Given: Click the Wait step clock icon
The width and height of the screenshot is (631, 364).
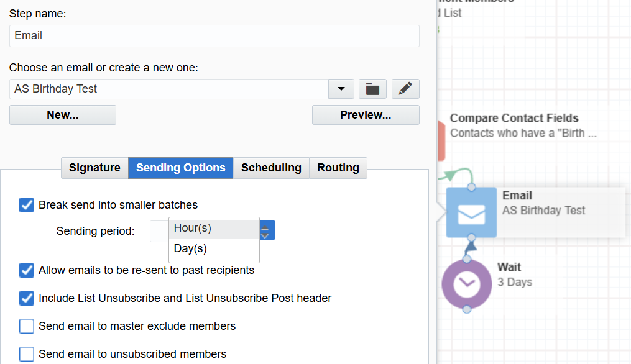Looking at the screenshot, I should pyautogui.click(x=466, y=284).
